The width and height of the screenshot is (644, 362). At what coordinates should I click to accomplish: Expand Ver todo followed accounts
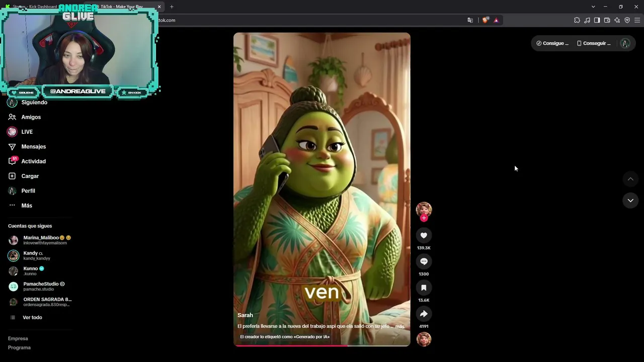click(x=32, y=318)
